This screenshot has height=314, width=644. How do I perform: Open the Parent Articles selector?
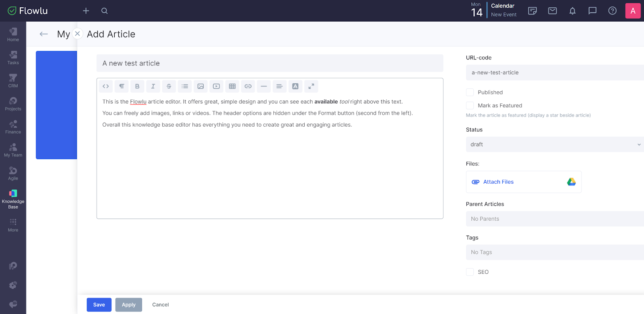pos(555,219)
